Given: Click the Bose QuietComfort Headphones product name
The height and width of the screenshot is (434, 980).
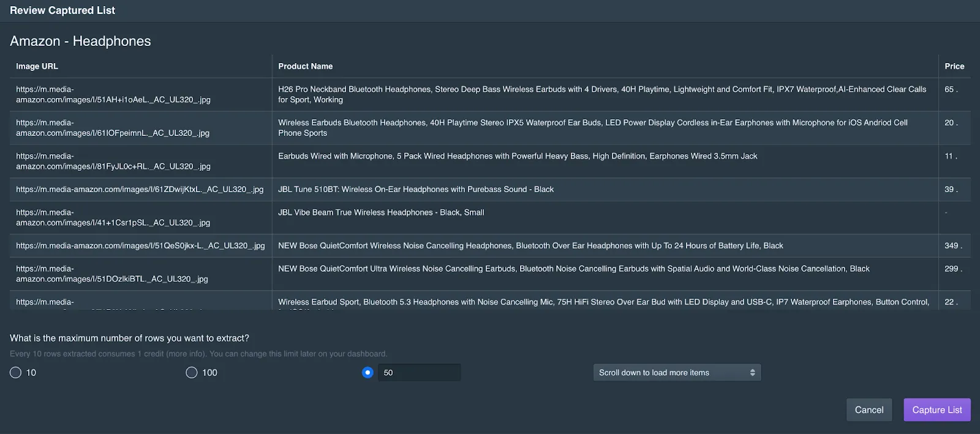Looking at the screenshot, I should [x=530, y=245].
